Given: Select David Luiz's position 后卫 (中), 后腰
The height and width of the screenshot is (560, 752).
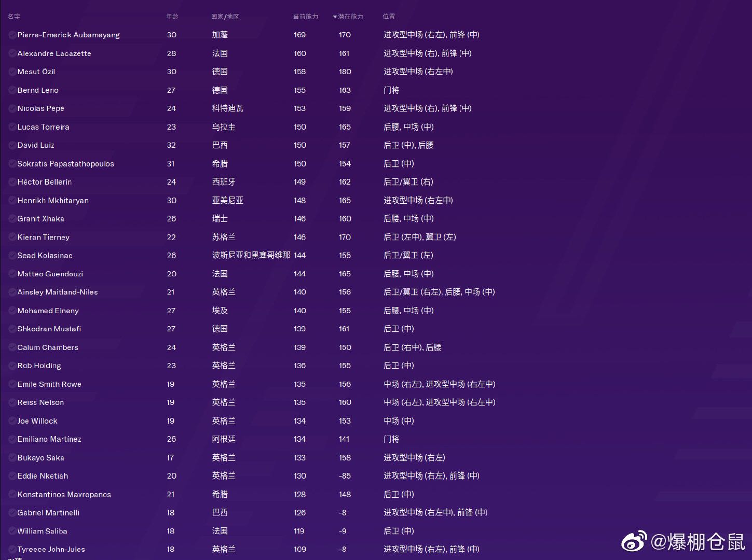Looking at the screenshot, I should (408, 145).
